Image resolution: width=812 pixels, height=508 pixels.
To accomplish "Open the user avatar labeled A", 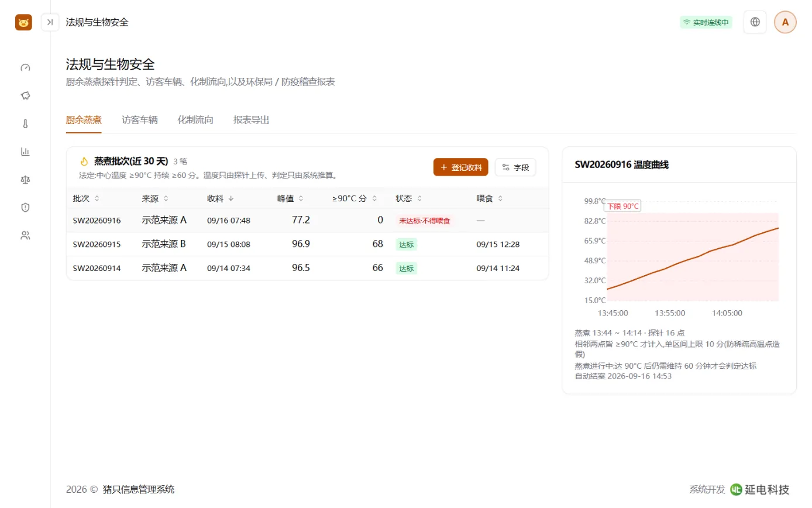I will point(785,22).
